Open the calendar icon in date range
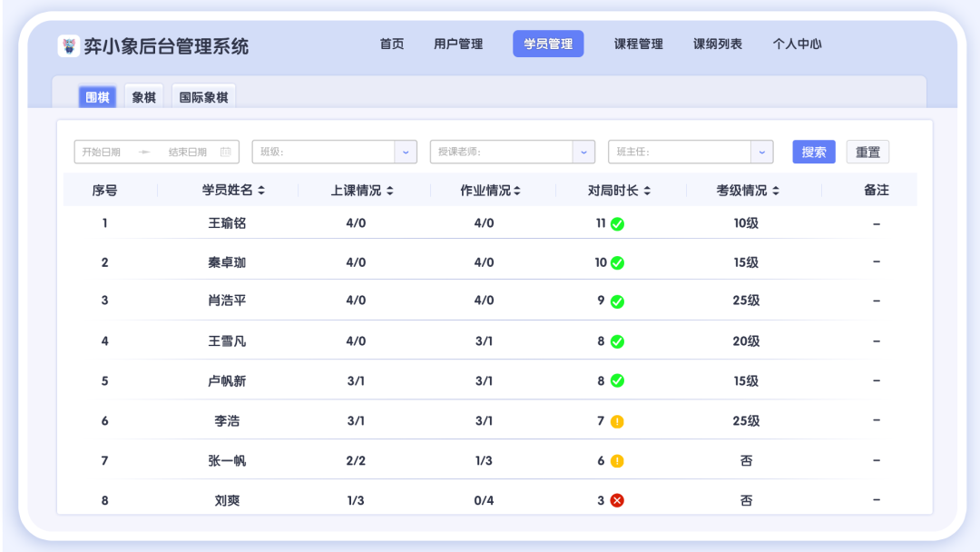The width and height of the screenshot is (980, 552). (226, 152)
